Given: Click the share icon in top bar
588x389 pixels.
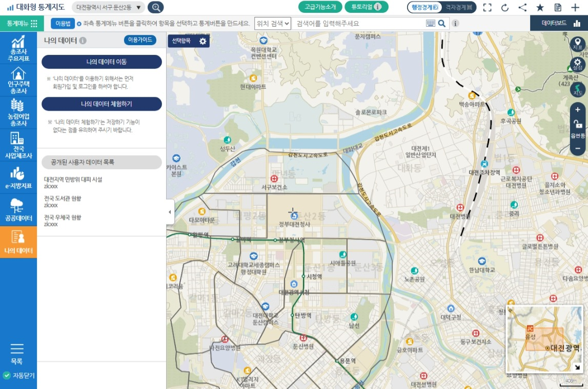Looking at the screenshot, I should point(522,8).
